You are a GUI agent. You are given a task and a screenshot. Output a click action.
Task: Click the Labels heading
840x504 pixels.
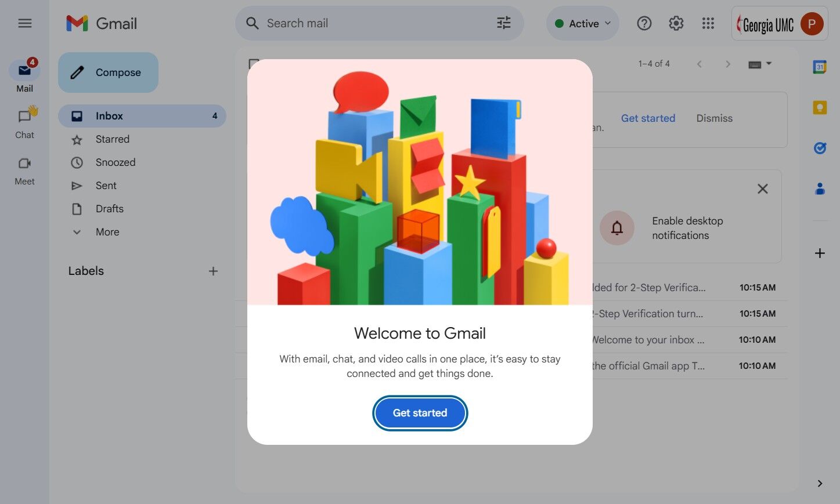tap(86, 271)
